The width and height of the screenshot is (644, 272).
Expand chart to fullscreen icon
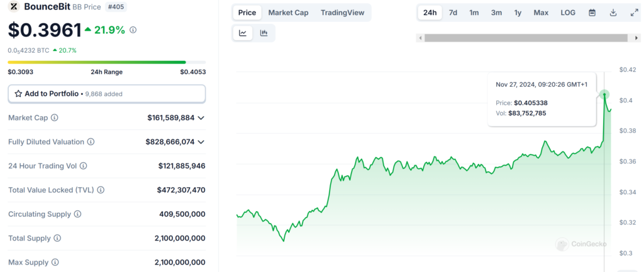(634, 13)
